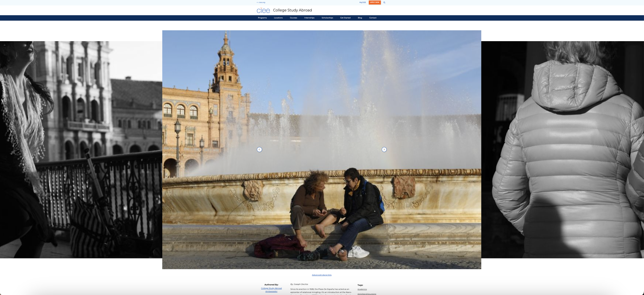Click the black-and-white balcony photo slide

click(81, 149)
